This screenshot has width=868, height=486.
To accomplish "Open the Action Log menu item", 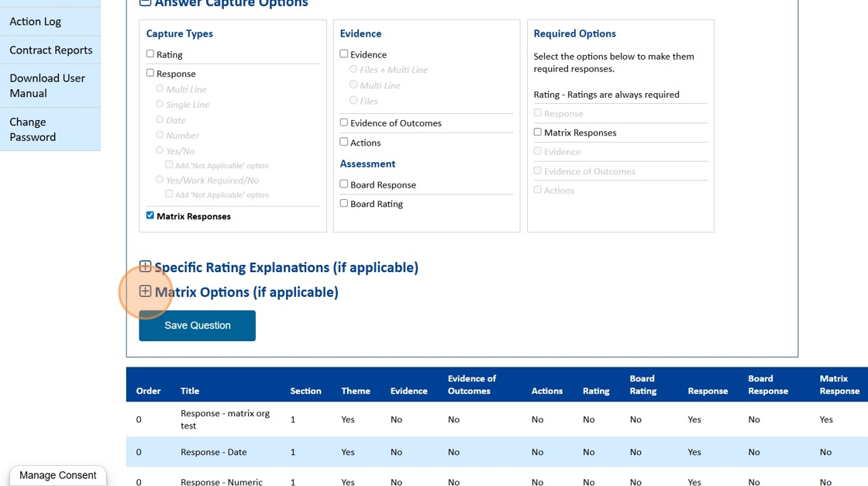I will click(x=50, y=22).
